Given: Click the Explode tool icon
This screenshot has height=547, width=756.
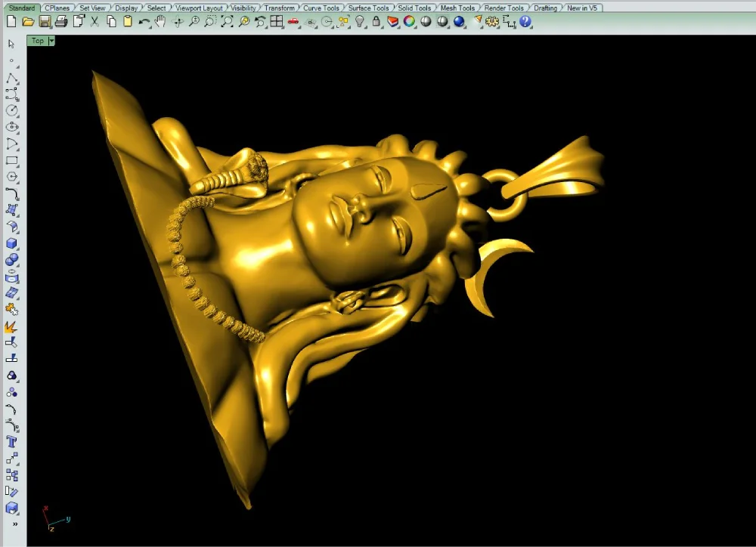Looking at the screenshot, I should pyautogui.click(x=11, y=326).
